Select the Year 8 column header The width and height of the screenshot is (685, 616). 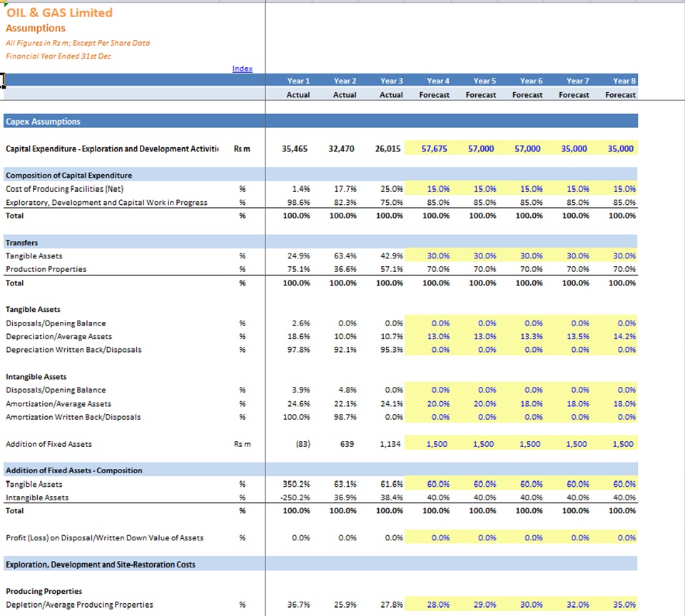coord(624,81)
